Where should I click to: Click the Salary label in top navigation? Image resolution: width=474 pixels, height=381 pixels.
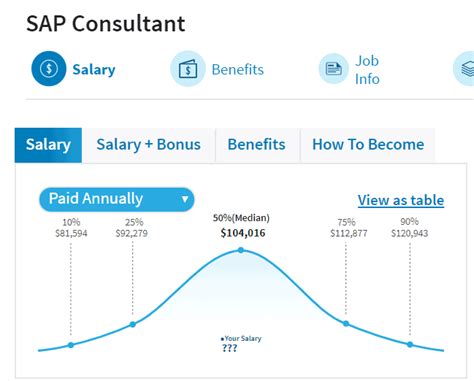94,70
